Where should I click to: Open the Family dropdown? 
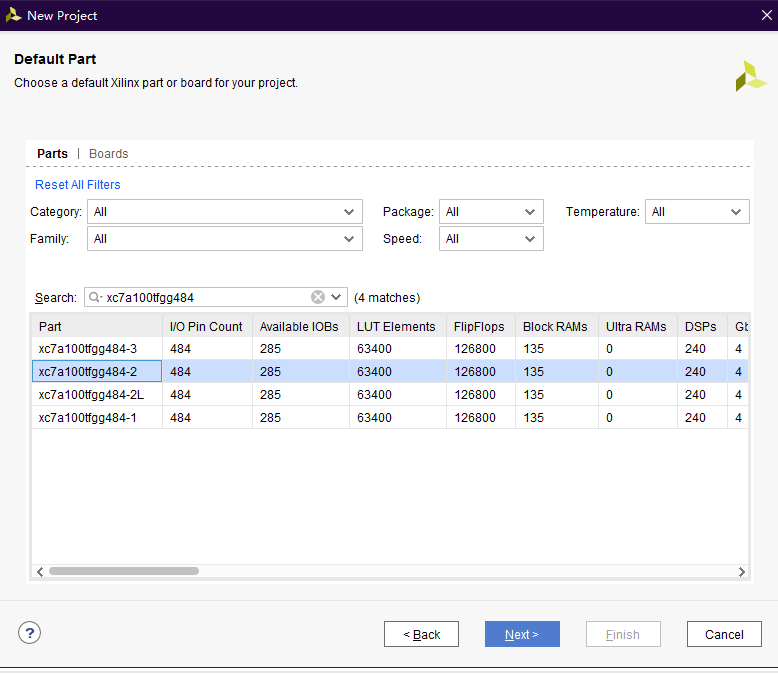coord(225,239)
